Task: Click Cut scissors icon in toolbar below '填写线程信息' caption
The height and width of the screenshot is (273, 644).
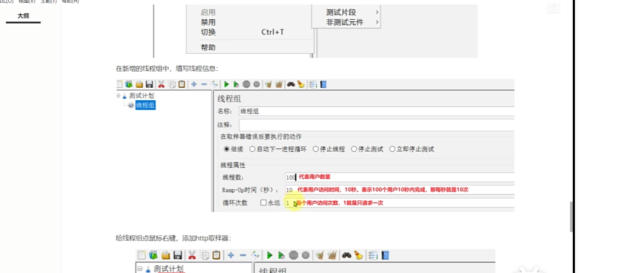Action: click(x=161, y=84)
